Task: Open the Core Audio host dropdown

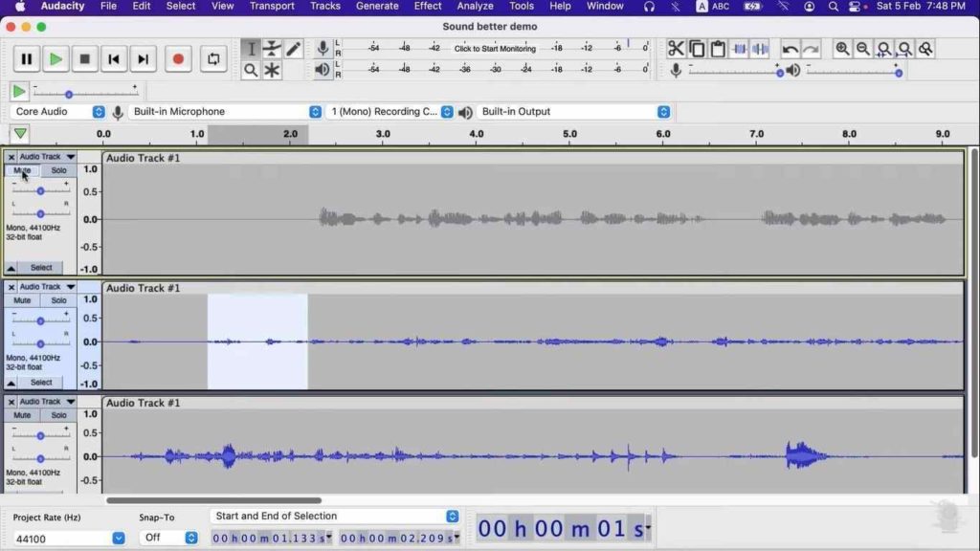Action: point(57,112)
